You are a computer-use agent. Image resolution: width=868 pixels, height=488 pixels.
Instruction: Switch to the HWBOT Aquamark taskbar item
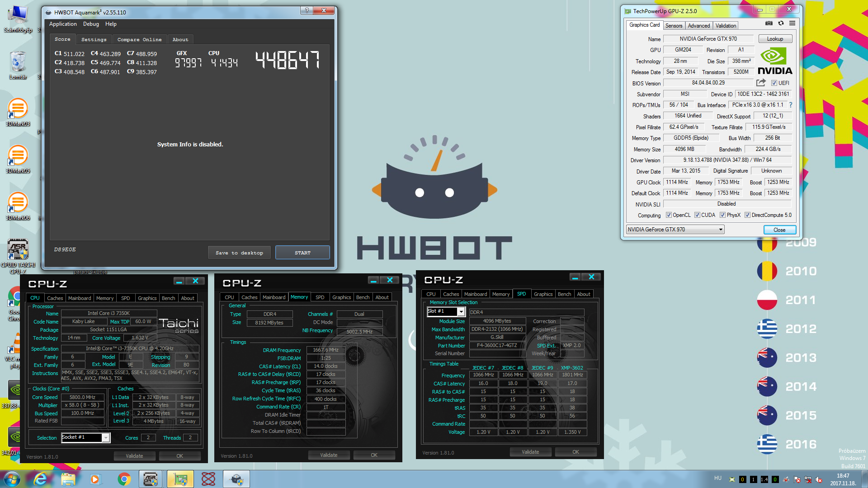point(236,479)
